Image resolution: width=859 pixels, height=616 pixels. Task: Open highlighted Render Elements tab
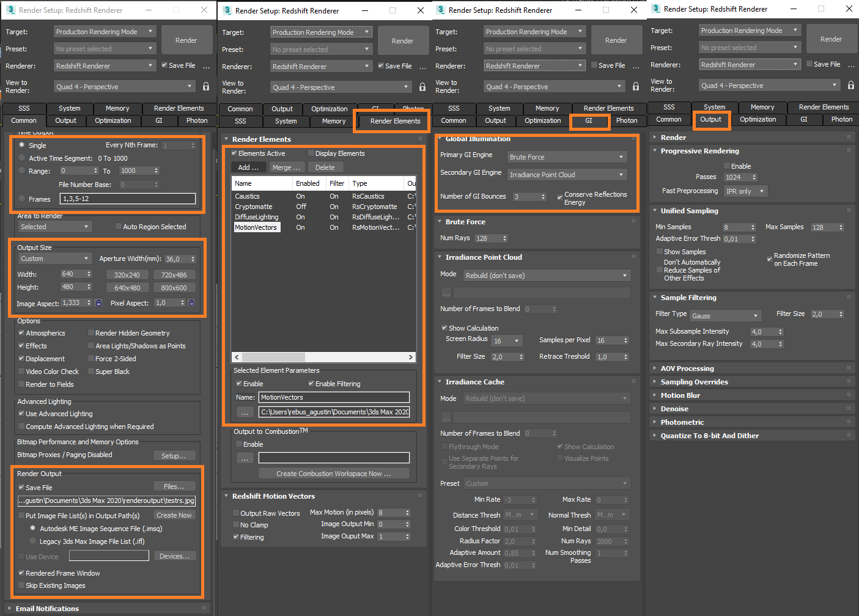pos(395,121)
